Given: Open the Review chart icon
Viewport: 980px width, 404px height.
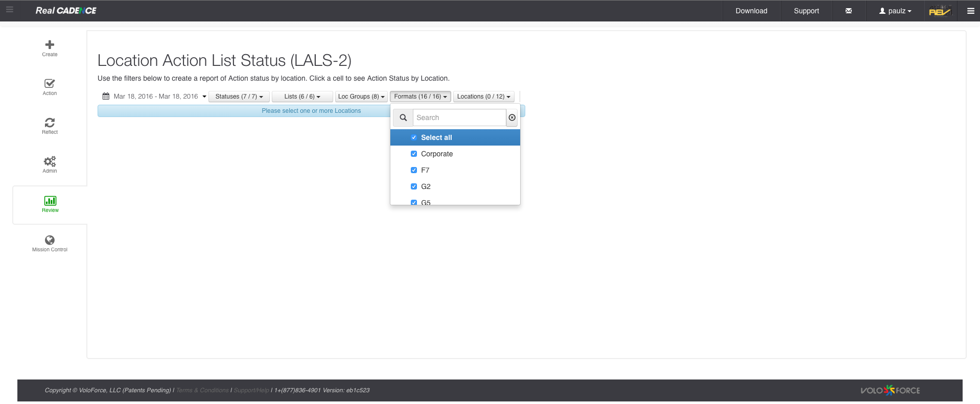Looking at the screenshot, I should tap(50, 201).
